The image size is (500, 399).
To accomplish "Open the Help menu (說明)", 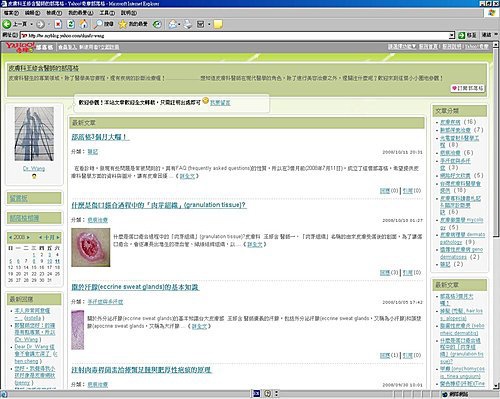I will point(129,13).
